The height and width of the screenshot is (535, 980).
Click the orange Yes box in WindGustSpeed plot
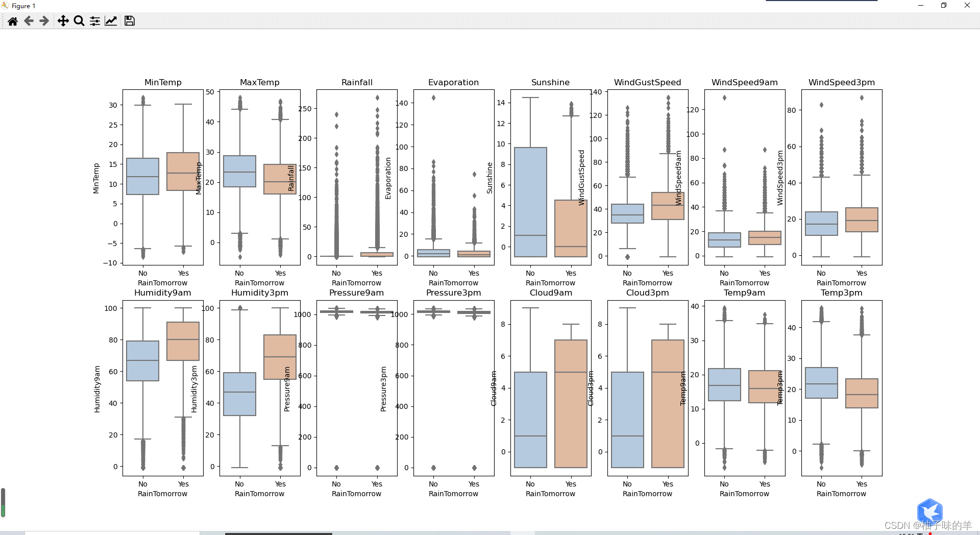[668, 206]
